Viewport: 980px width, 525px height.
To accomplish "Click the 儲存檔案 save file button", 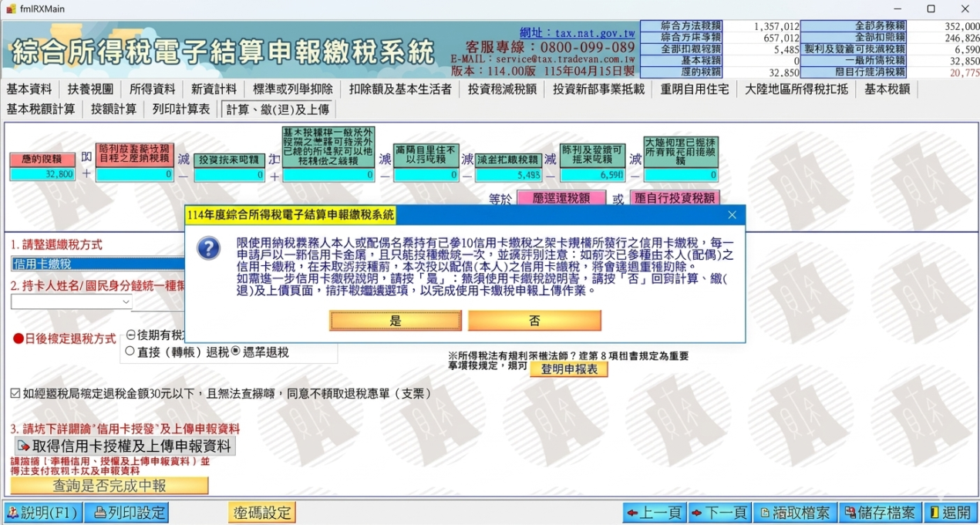I will (880, 513).
